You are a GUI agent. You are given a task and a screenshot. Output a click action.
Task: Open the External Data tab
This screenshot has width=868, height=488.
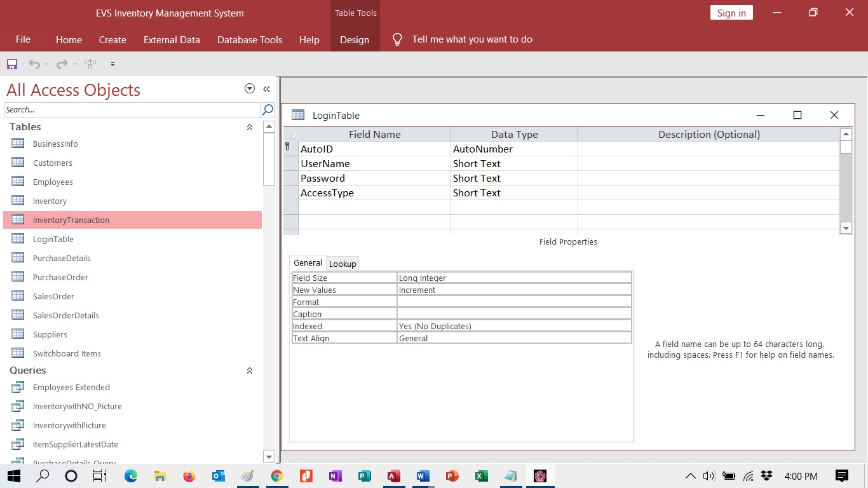click(172, 39)
